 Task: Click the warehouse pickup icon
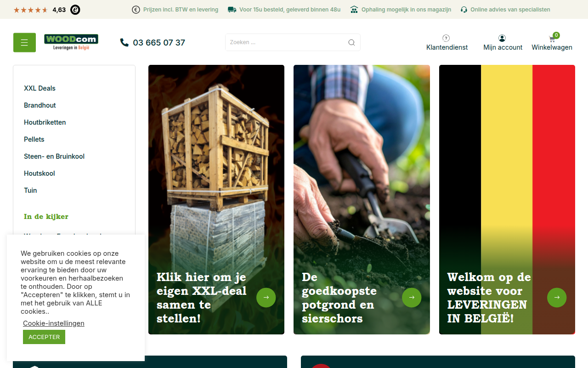(354, 10)
